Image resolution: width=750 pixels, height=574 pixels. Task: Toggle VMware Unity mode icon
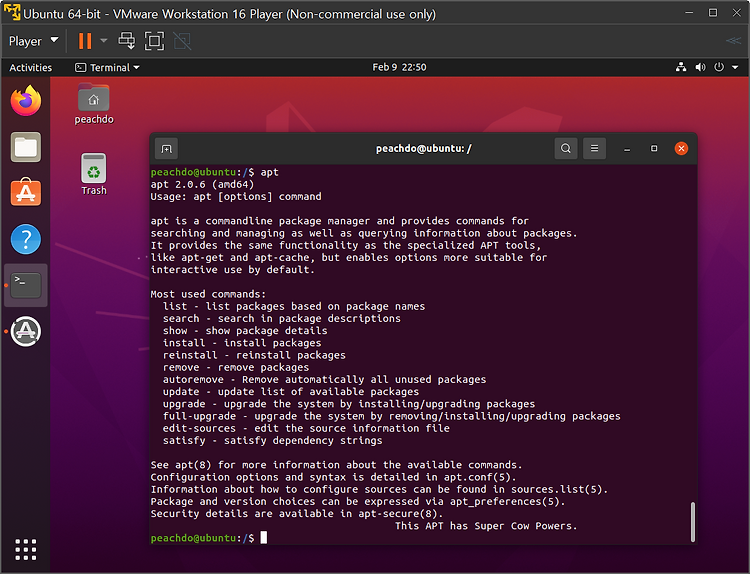pyautogui.click(x=182, y=41)
